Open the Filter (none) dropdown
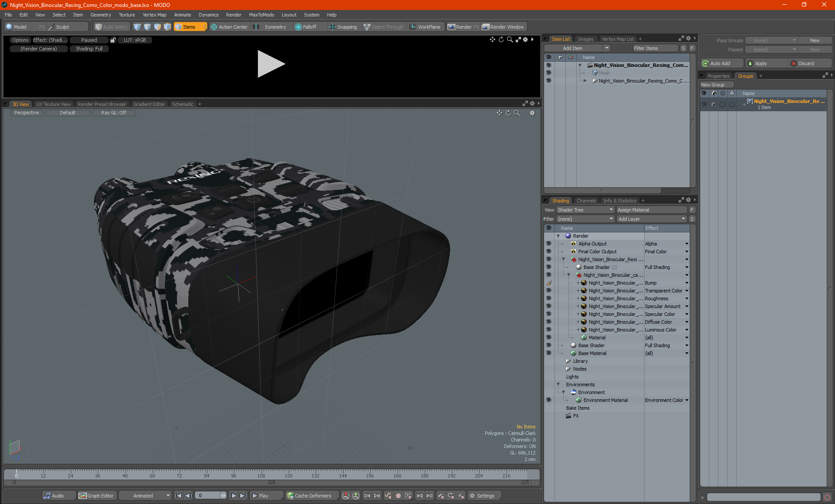The image size is (835, 504). pos(585,219)
